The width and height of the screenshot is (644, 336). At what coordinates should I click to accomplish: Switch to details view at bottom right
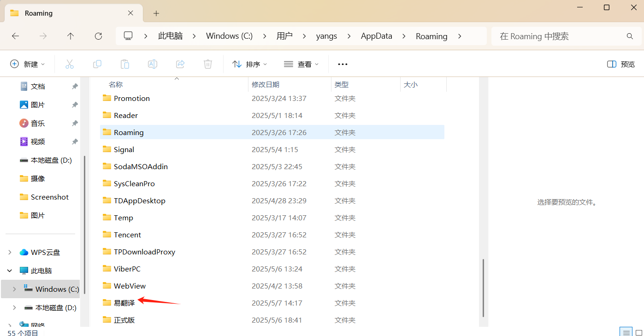tap(626, 332)
